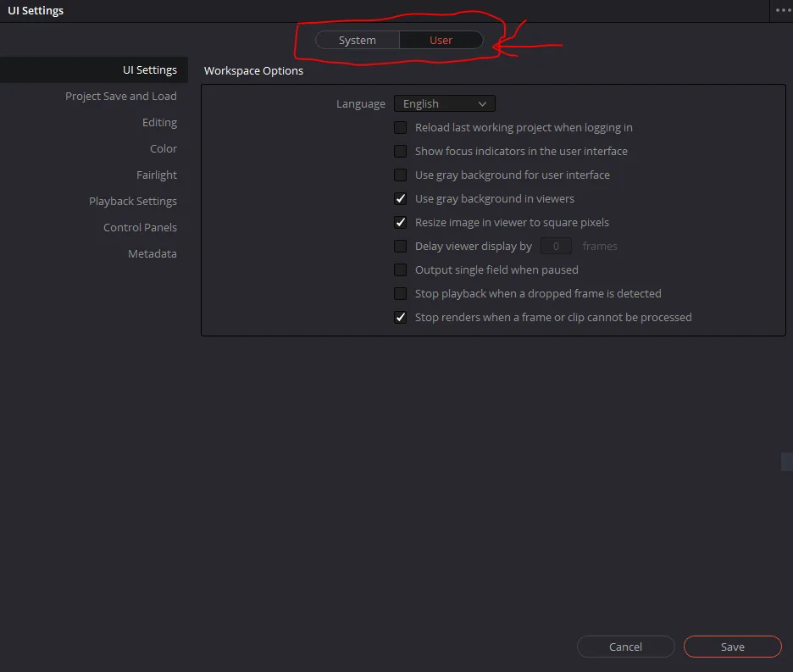Image resolution: width=793 pixels, height=672 pixels.
Task: Switch to the System tab
Action: click(x=357, y=41)
